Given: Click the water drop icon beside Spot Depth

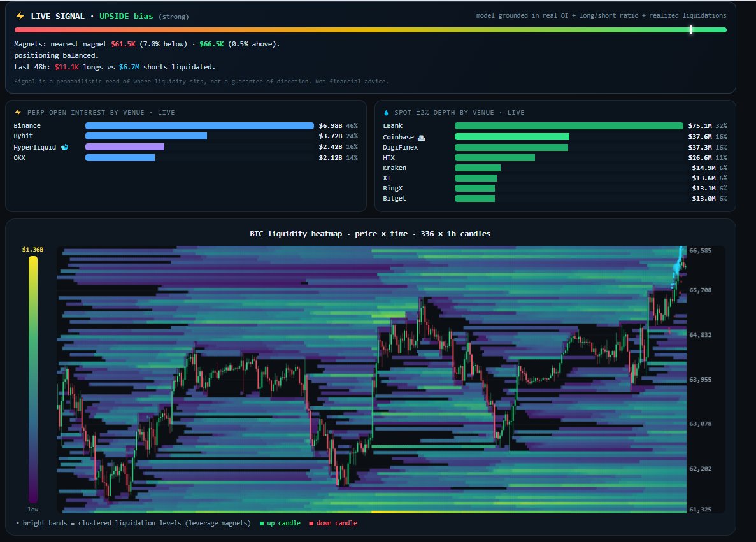Looking at the screenshot, I should click(x=386, y=112).
